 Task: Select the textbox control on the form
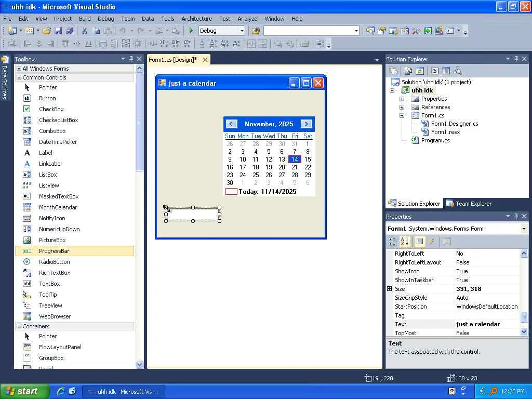(x=193, y=215)
